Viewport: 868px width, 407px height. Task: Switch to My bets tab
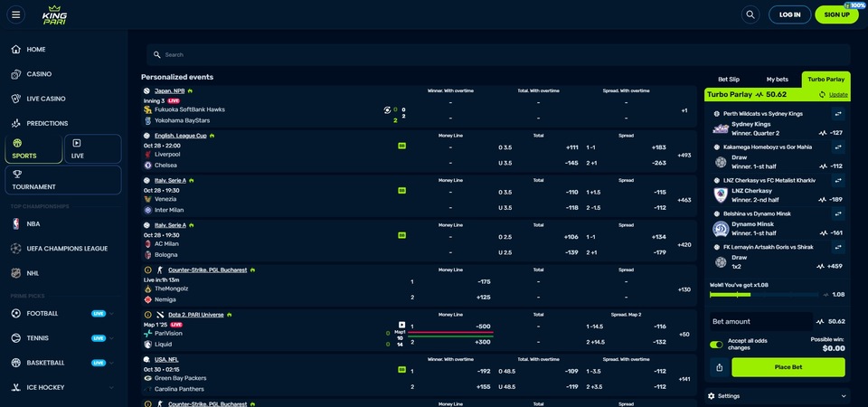click(778, 80)
